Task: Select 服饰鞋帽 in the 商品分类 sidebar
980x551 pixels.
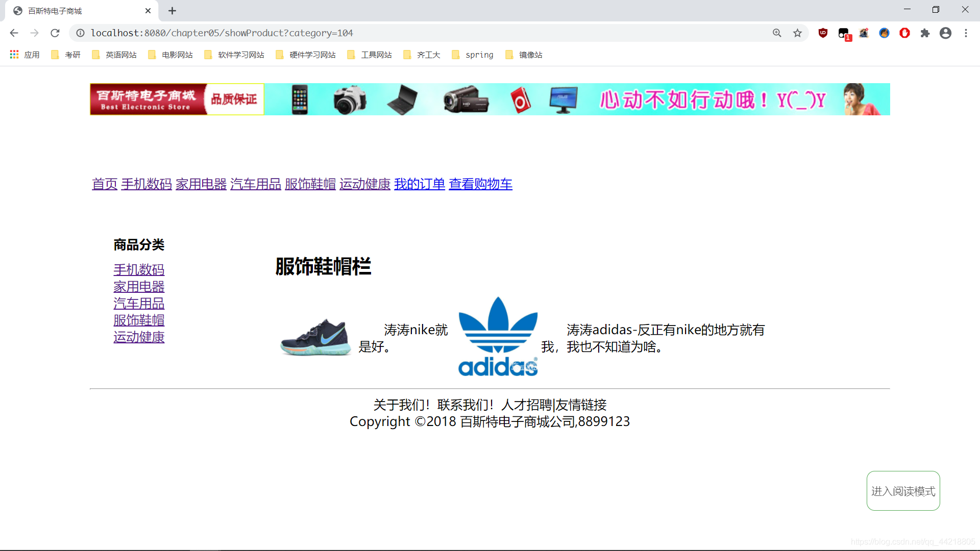Action: point(139,320)
